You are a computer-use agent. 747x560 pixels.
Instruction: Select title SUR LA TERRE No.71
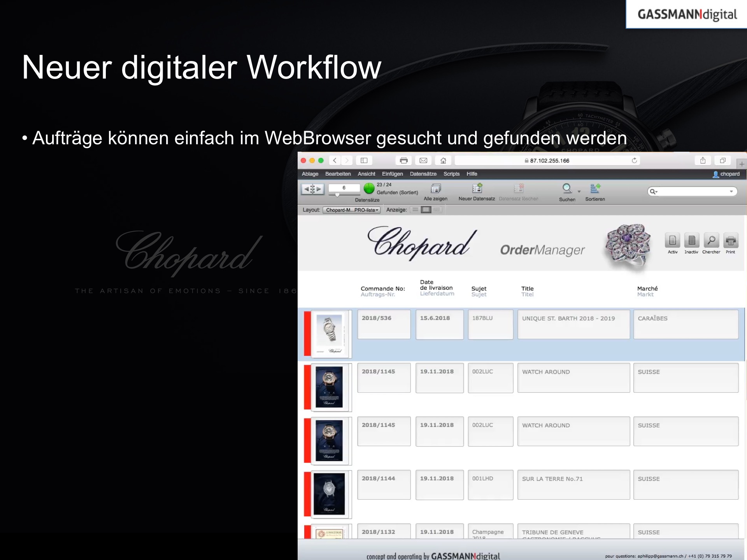coord(573,485)
